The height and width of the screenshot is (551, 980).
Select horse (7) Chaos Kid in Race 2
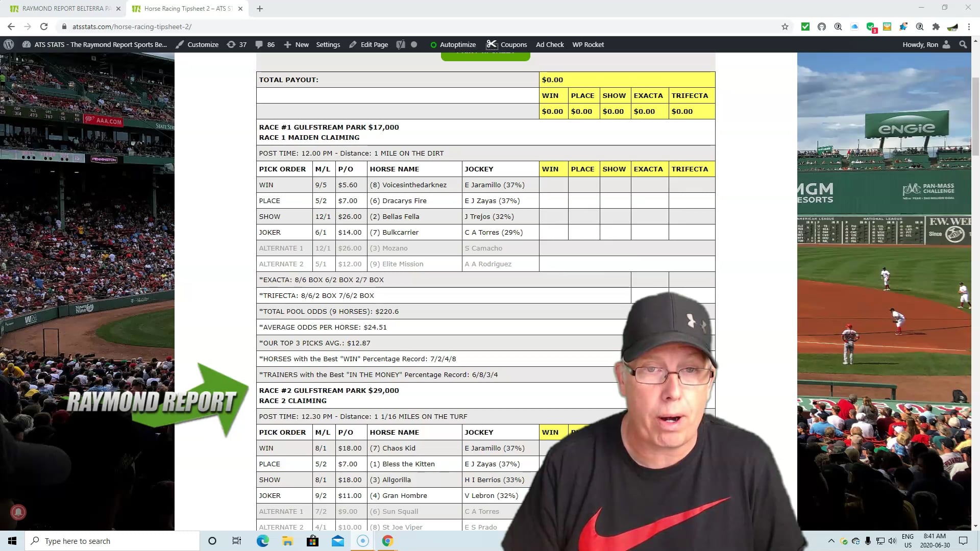click(x=393, y=448)
